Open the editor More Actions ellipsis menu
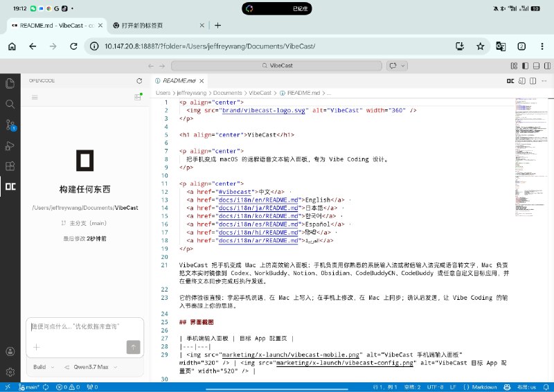The image size is (554, 392). (x=544, y=81)
